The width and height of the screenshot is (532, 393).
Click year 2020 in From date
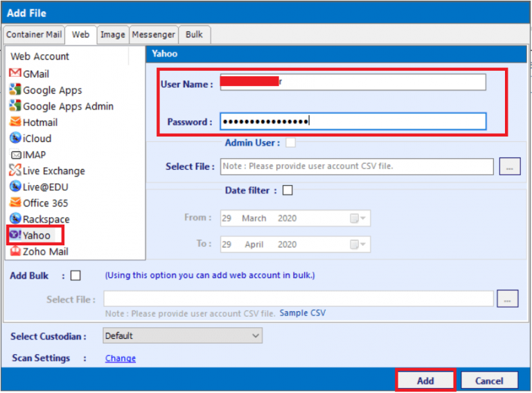(287, 218)
